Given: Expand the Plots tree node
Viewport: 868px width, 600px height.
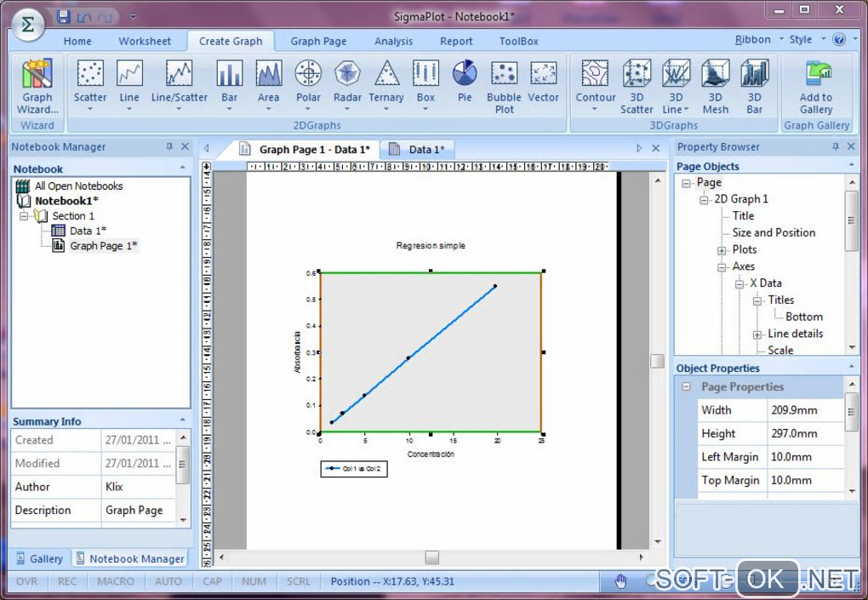Looking at the screenshot, I should (x=722, y=250).
